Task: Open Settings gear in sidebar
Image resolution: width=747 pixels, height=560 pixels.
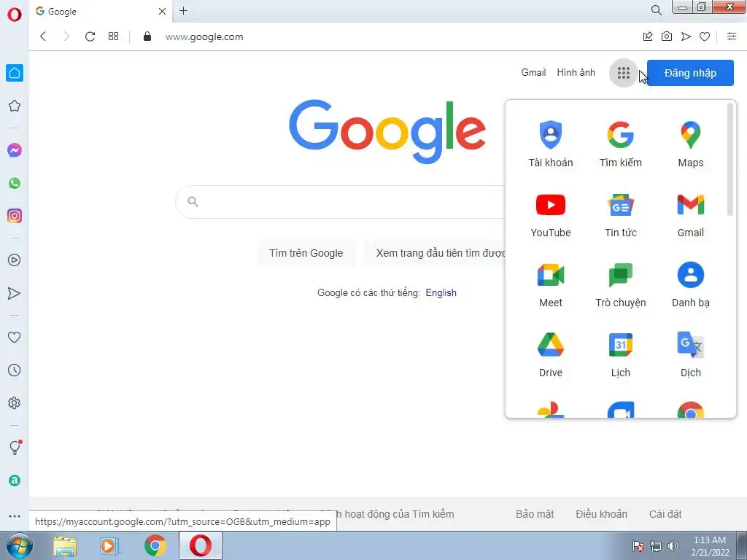Action: (x=15, y=402)
